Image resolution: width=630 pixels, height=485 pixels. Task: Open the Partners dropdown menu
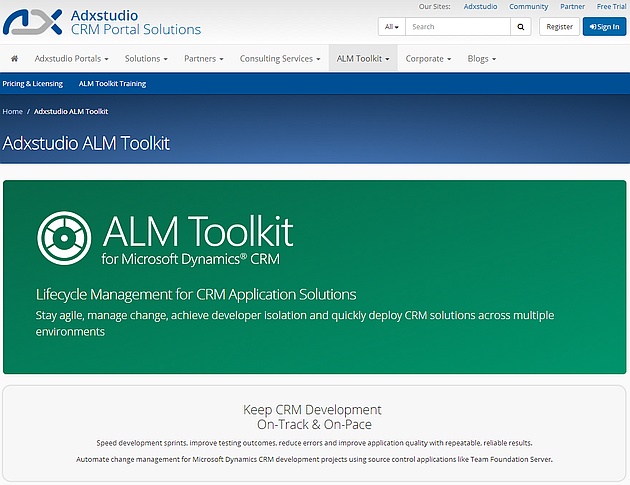click(x=204, y=59)
